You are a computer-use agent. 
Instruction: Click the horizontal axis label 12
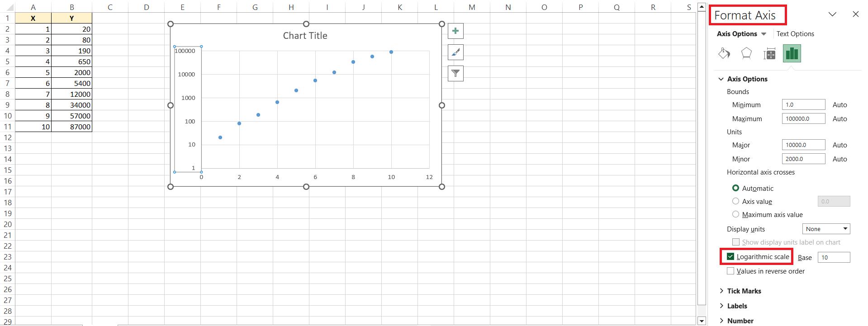pos(429,177)
